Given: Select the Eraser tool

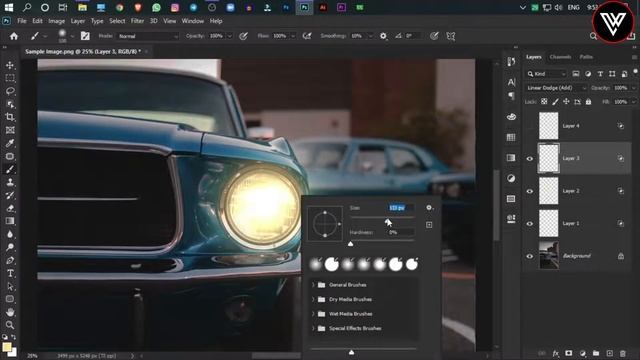Looking at the screenshot, I should pyautogui.click(x=10, y=208).
